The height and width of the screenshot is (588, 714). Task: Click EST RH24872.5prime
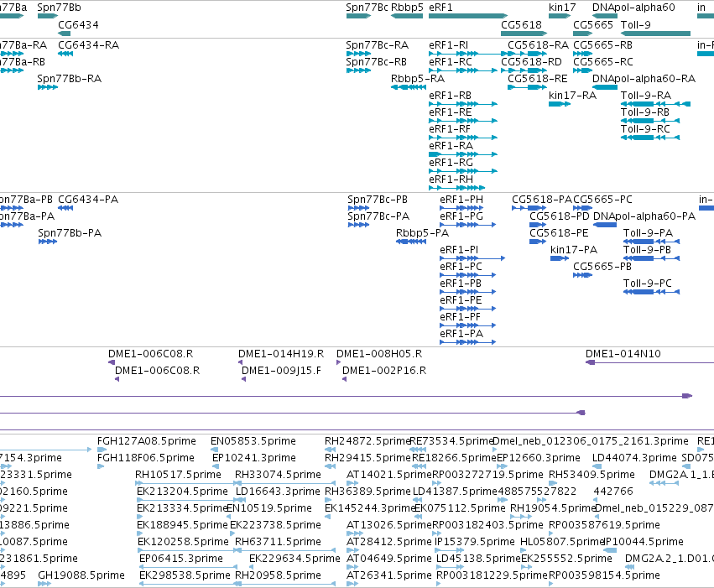[367, 441]
